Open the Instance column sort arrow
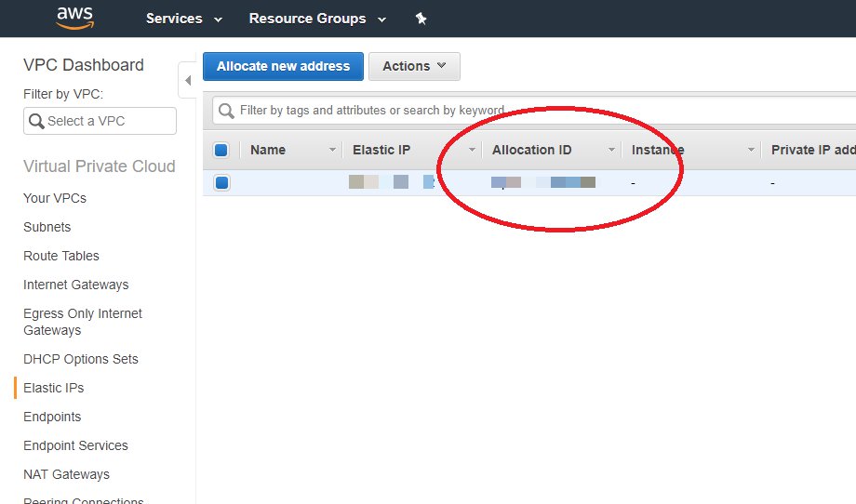The width and height of the screenshot is (856, 504). click(x=751, y=150)
